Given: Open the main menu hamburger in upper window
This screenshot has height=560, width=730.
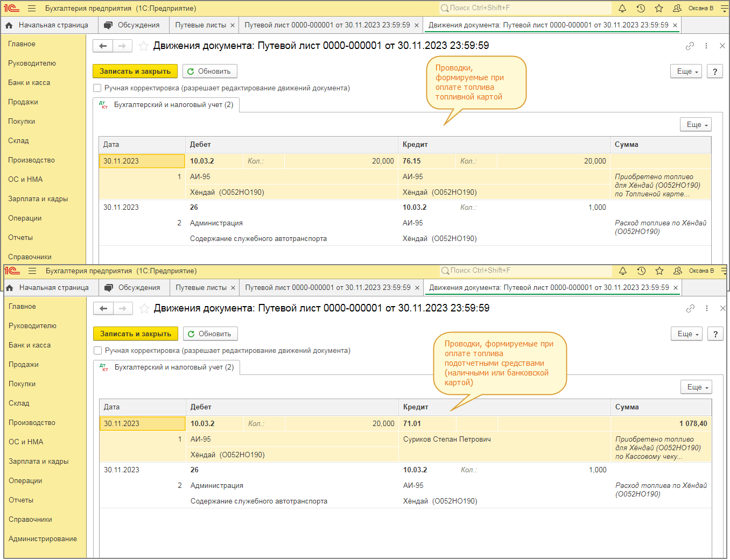Looking at the screenshot, I should pos(32,8).
